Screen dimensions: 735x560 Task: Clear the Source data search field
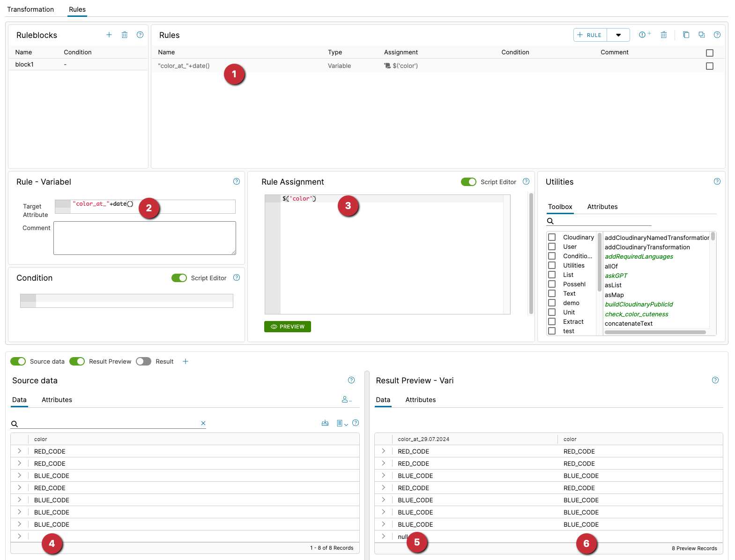point(203,423)
